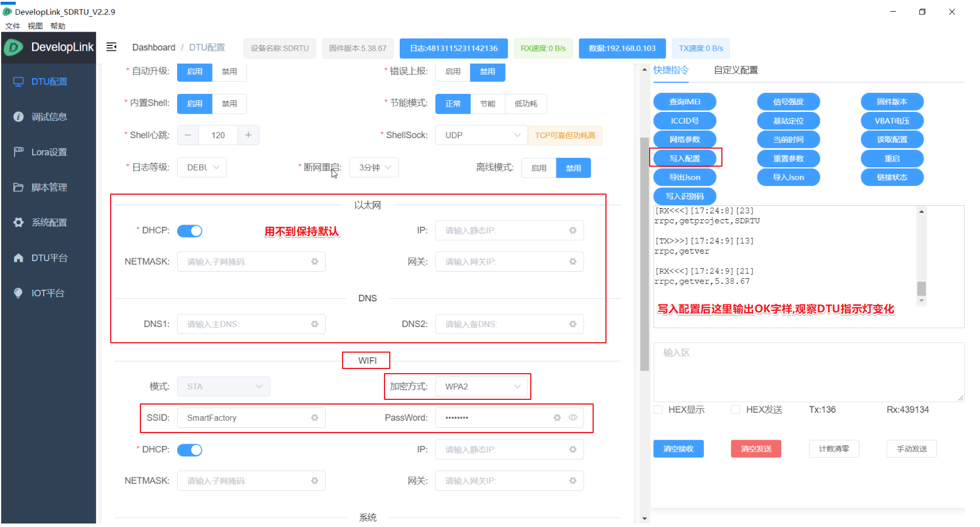980x527 pixels.
Task: Click the 写入配置 button
Action: tap(685, 159)
